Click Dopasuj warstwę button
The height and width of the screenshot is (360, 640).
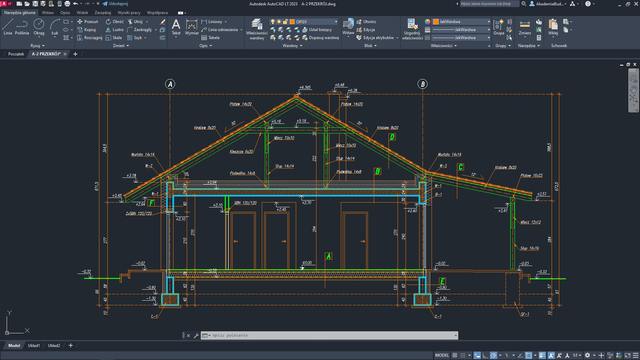coord(320,38)
